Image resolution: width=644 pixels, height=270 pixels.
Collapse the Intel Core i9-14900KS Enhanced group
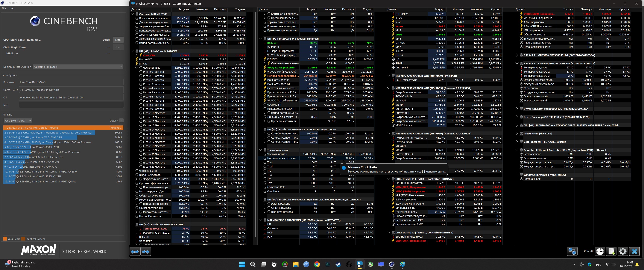tap(260, 39)
